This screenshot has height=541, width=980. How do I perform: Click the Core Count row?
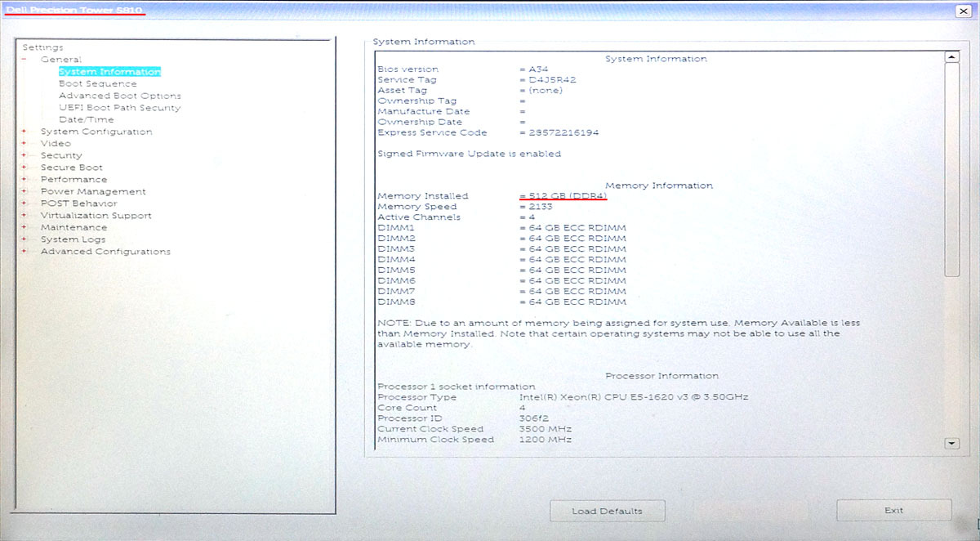452,408
